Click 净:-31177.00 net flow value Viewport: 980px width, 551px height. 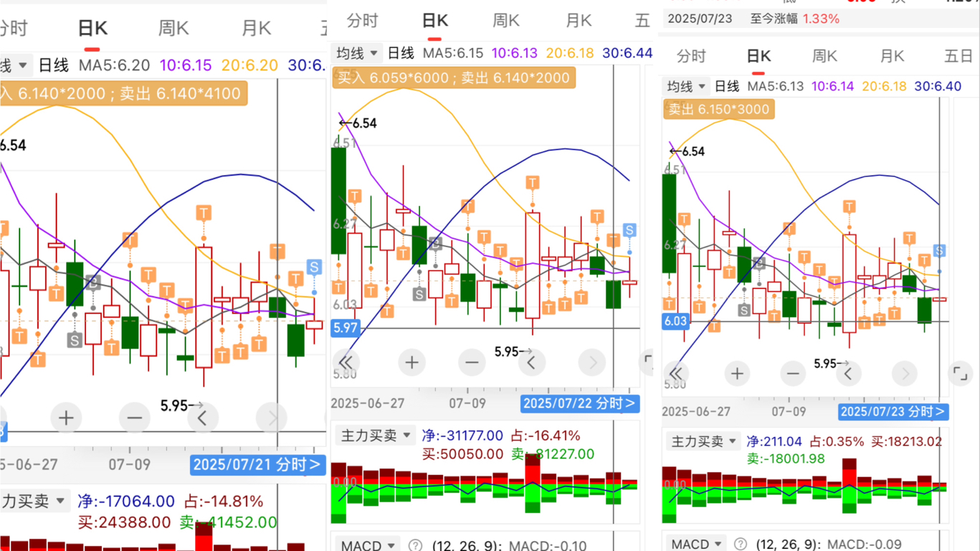tap(463, 435)
